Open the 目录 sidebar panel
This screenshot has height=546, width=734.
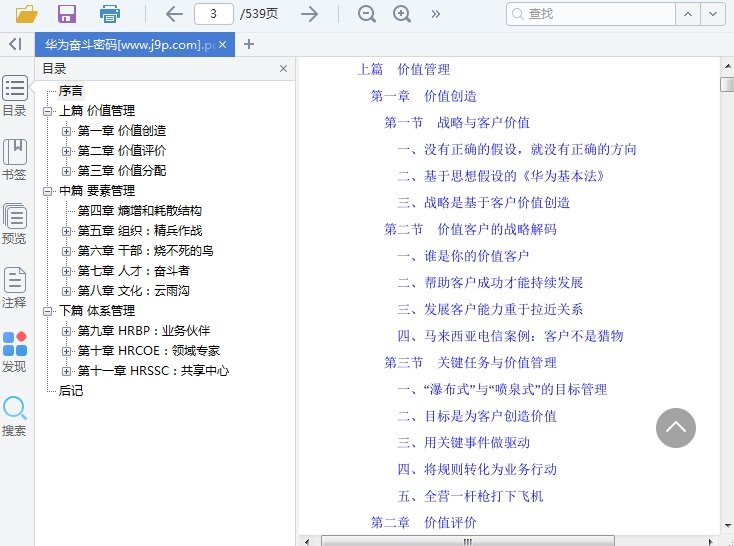tap(15, 96)
